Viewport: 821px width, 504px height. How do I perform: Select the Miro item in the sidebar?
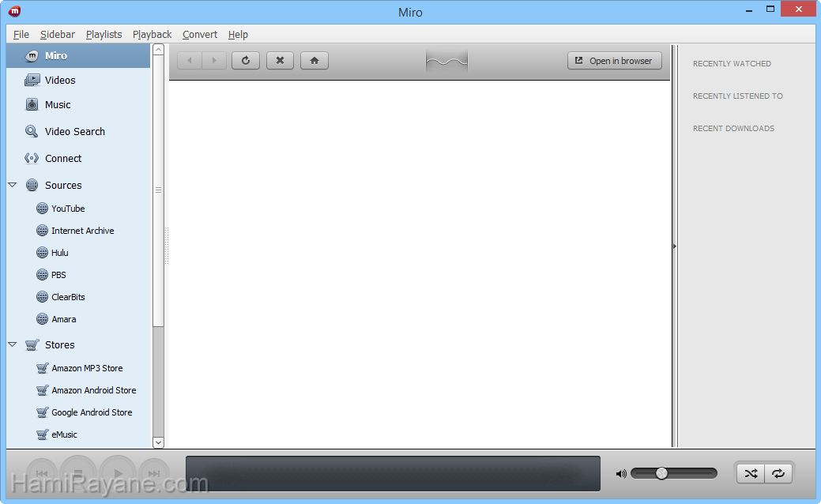[78, 55]
